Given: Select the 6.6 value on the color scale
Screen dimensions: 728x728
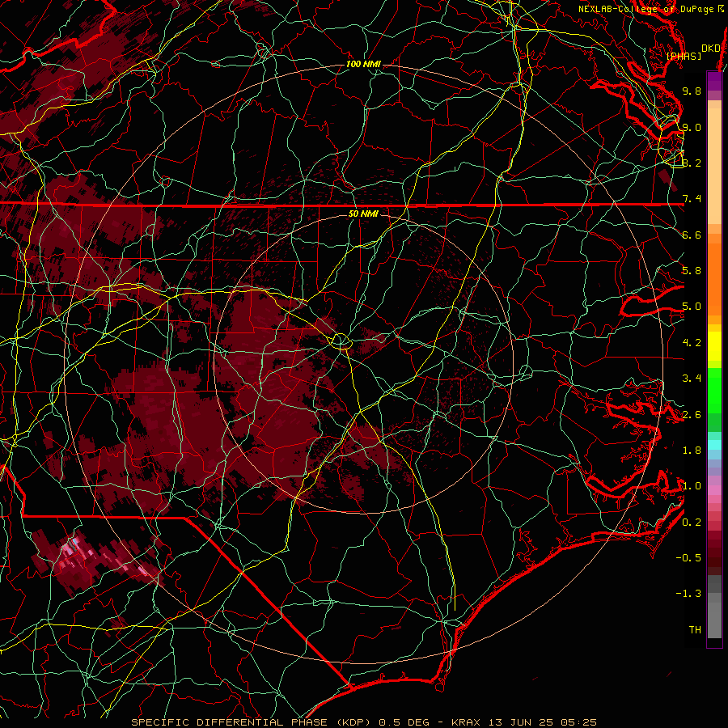Looking at the screenshot, I should point(692,235).
